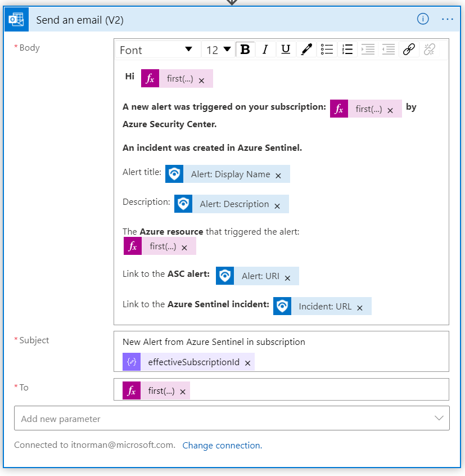Remove the first(...) token after subscription
Image resolution: width=465 pixels, height=476 pixels.
coord(390,110)
